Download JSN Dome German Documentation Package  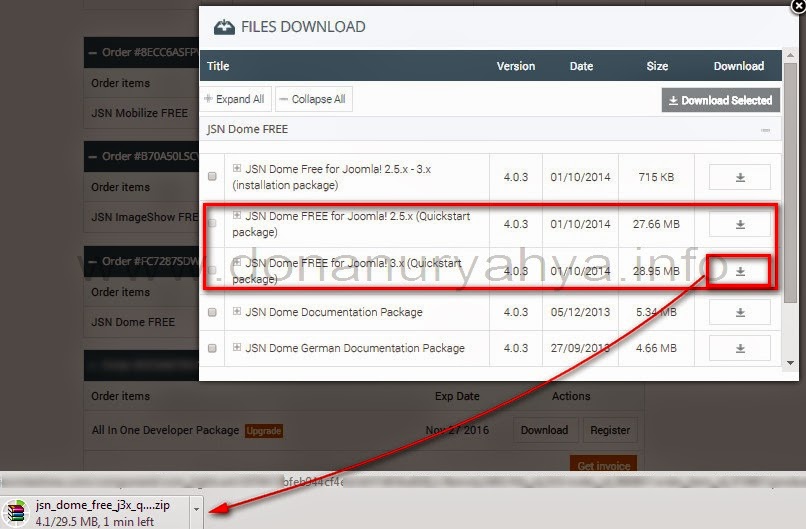(x=740, y=348)
